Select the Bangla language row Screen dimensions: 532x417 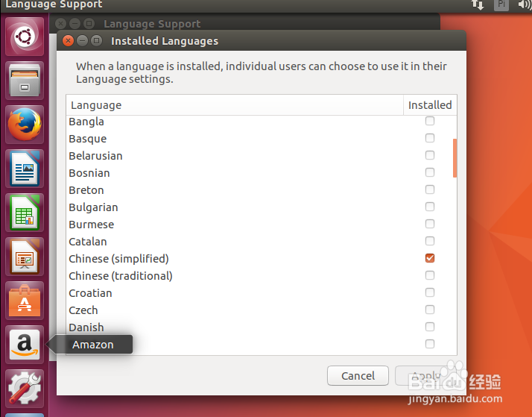262,122
